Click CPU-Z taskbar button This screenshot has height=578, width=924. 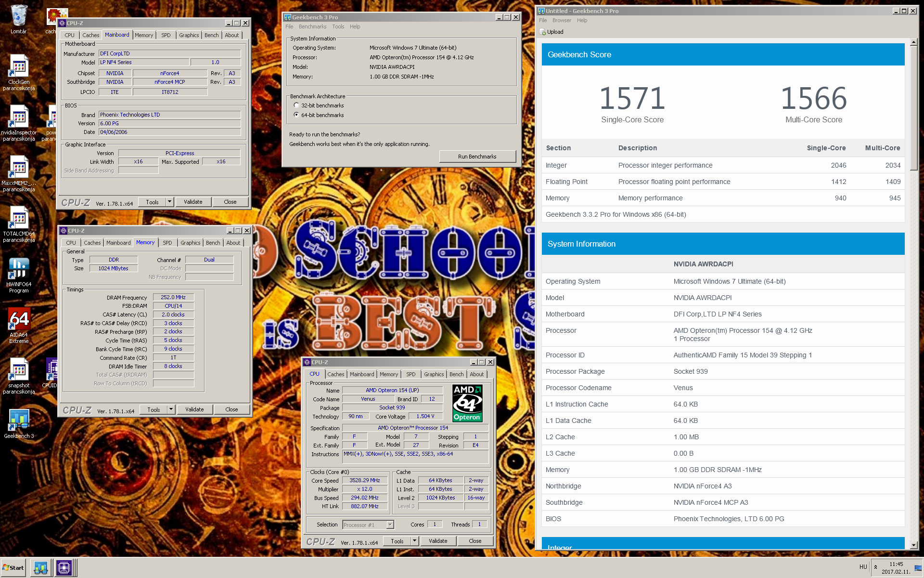tap(64, 568)
